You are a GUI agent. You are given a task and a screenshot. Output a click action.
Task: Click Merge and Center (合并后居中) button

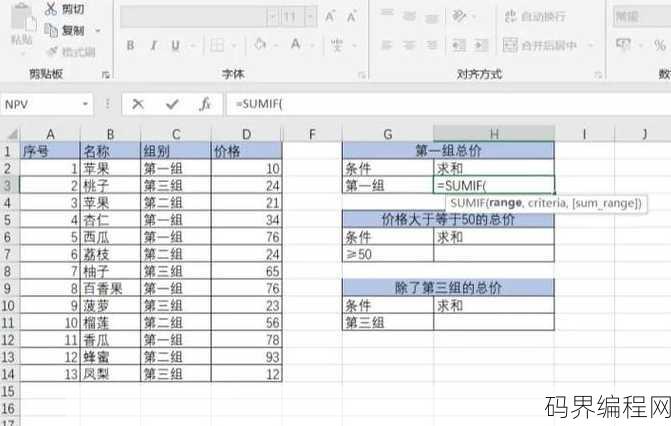(540, 45)
